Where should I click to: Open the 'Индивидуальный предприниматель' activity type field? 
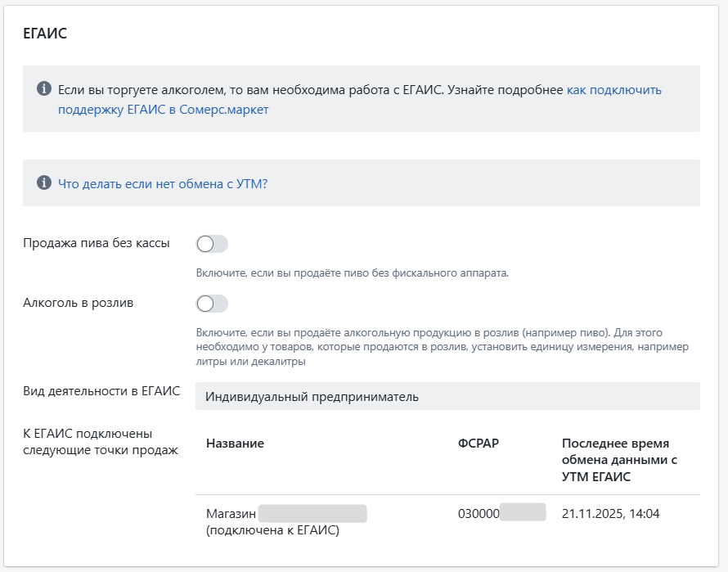[x=447, y=397]
